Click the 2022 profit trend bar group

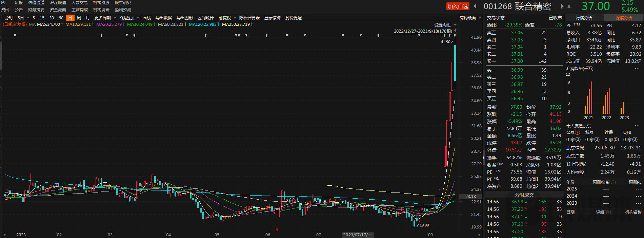[606, 102]
